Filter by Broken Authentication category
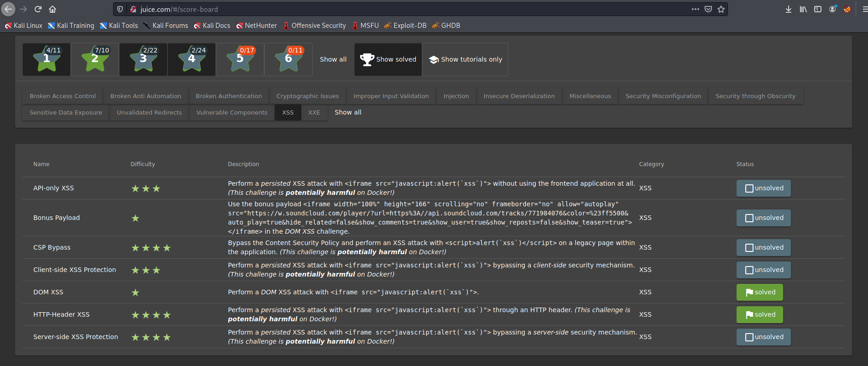This screenshot has width=868, height=366. pyautogui.click(x=229, y=96)
